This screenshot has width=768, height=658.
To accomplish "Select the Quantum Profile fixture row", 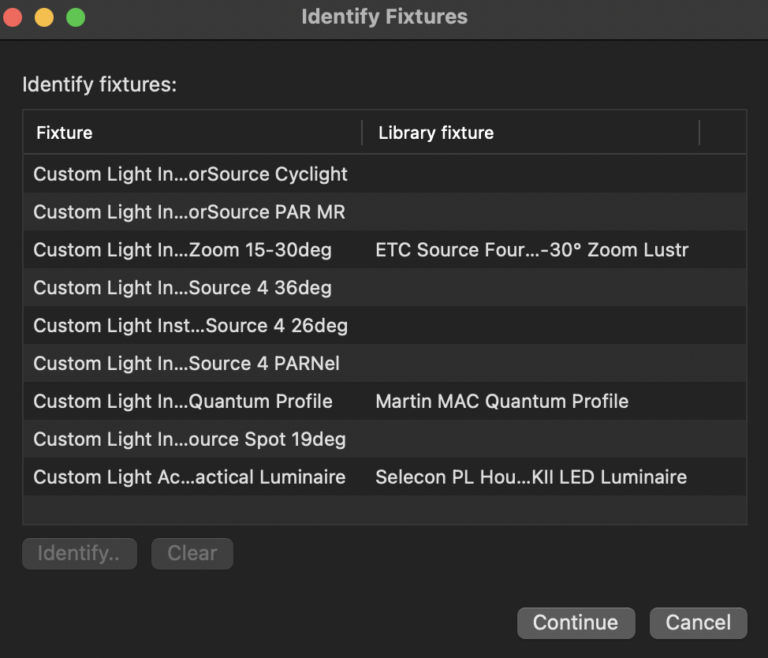I will pos(182,402).
